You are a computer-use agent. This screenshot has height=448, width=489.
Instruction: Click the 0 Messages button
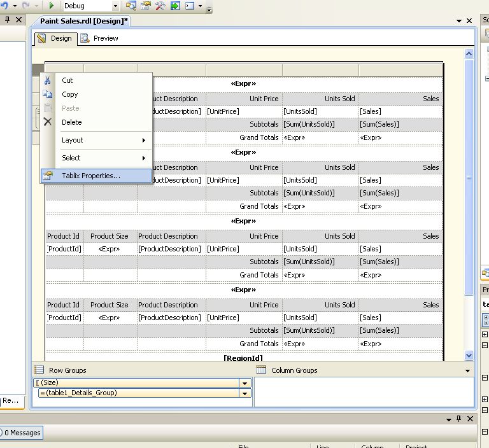click(x=21, y=433)
